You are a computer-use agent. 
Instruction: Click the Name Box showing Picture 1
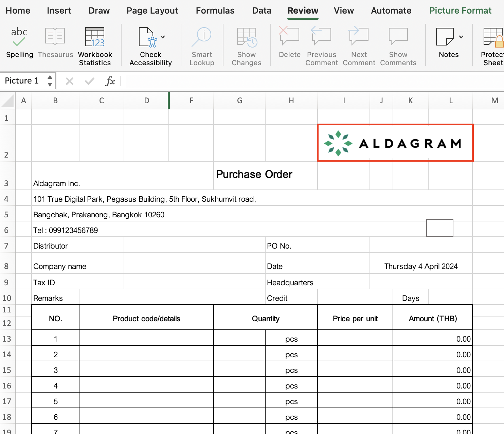click(22, 81)
